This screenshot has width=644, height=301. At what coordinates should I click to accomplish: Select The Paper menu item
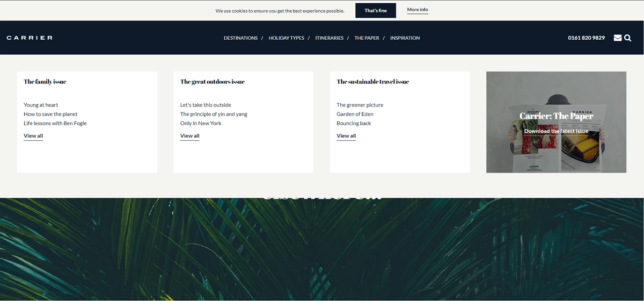tap(367, 38)
